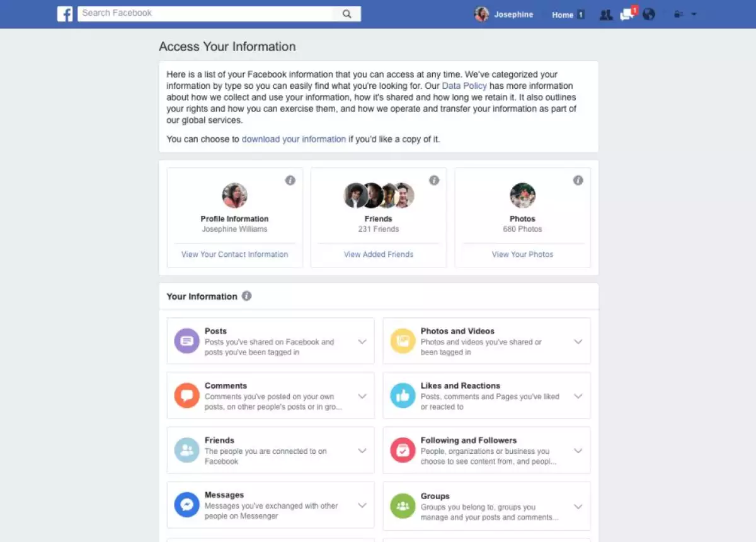The height and width of the screenshot is (542, 756).
Task: Open the Privacy Shortcuts lock icon
Action: pyautogui.click(x=677, y=14)
